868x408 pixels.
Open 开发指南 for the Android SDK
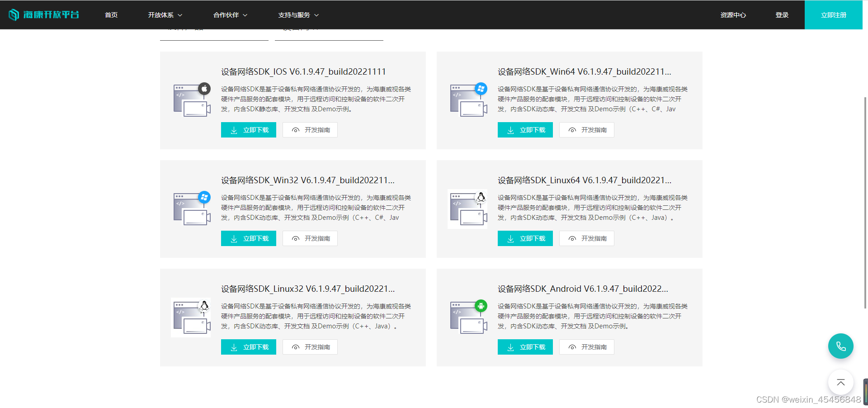tap(587, 347)
